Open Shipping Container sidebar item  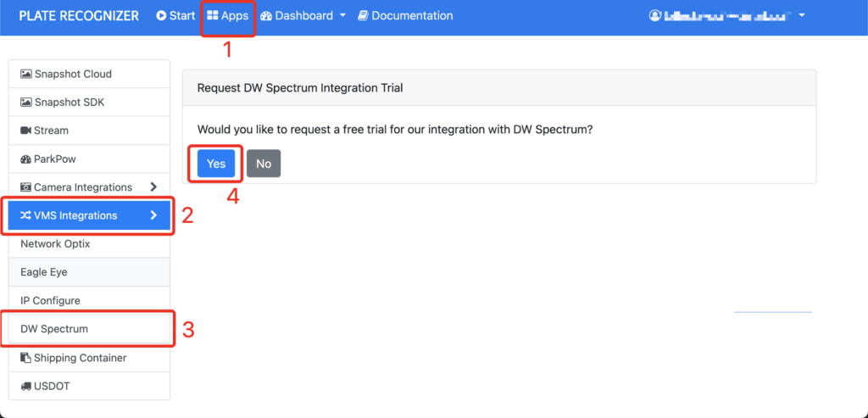click(89, 358)
